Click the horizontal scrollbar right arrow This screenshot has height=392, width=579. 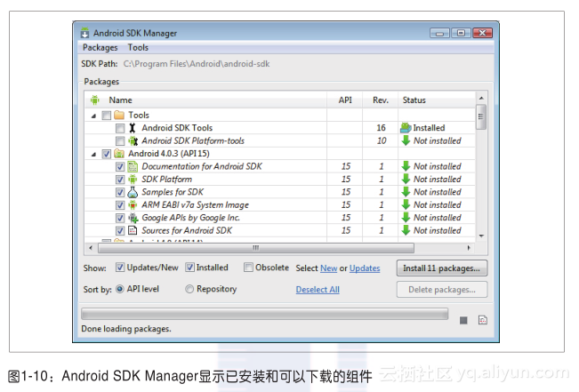point(469,248)
